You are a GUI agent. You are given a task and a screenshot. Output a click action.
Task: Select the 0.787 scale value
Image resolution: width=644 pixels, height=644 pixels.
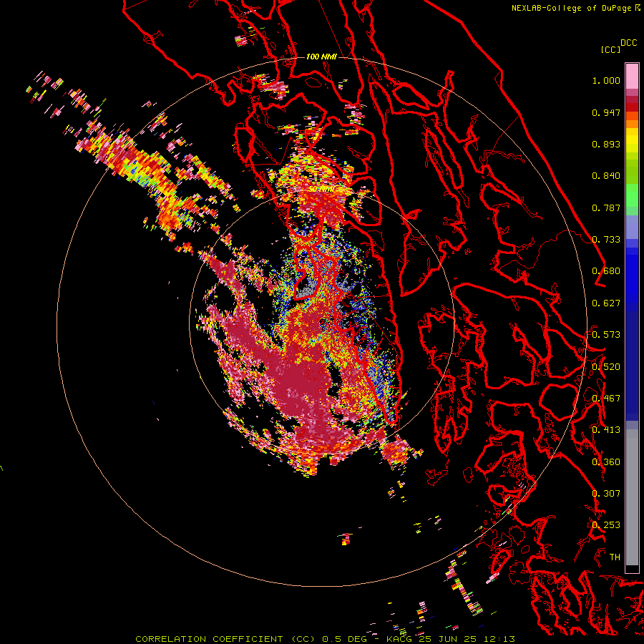click(606, 208)
